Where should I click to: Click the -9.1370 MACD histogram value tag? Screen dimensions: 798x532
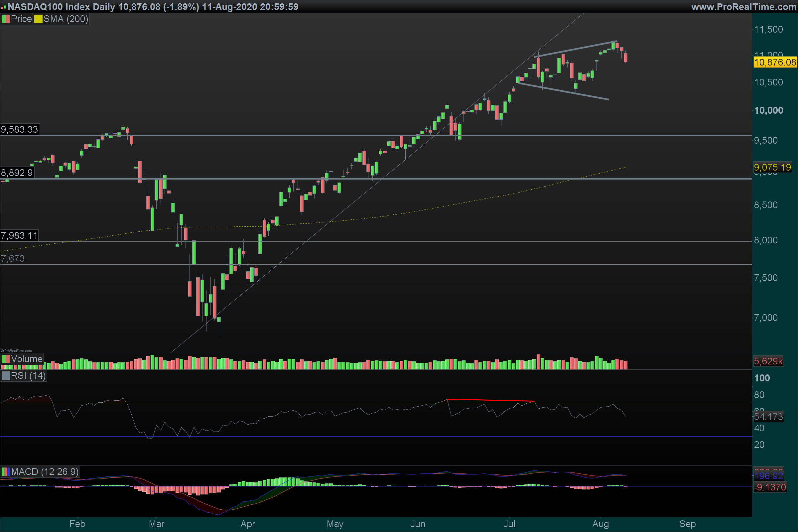770,487
